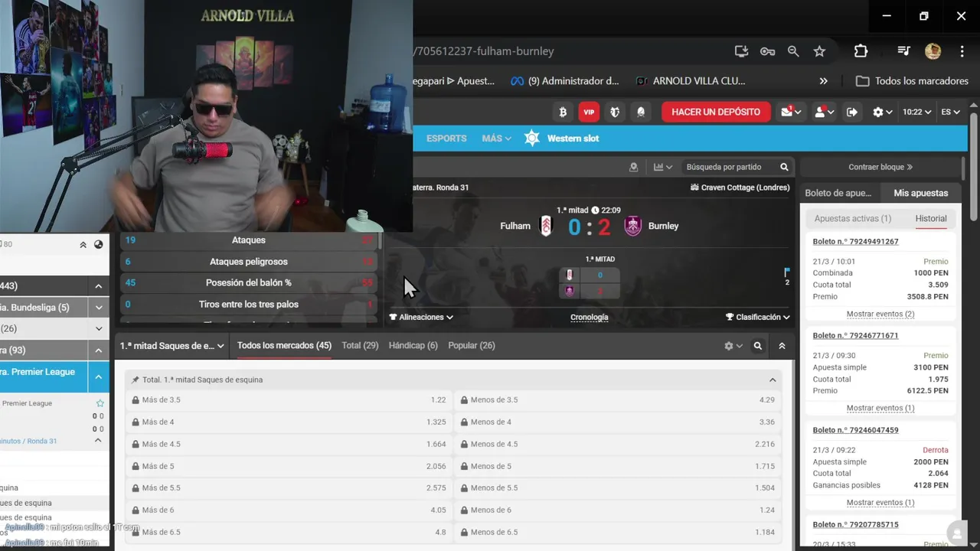Open Boleto n.º 79249491267 link

855,242
